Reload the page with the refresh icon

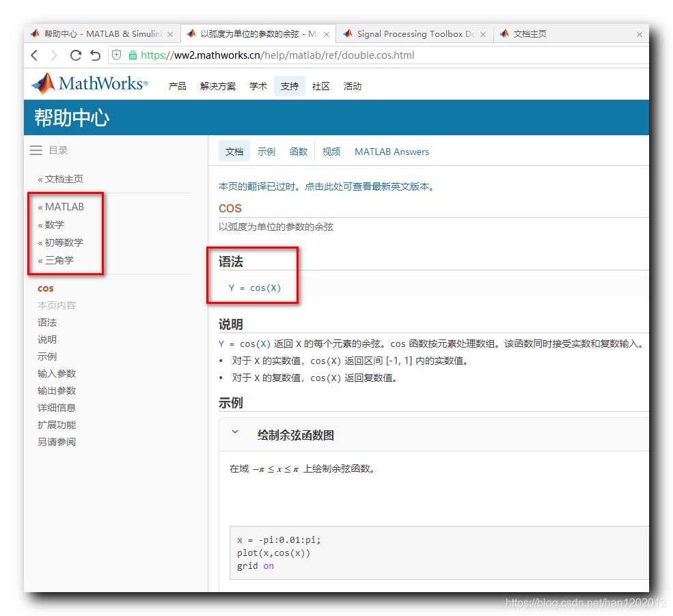[x=75, y=55]
